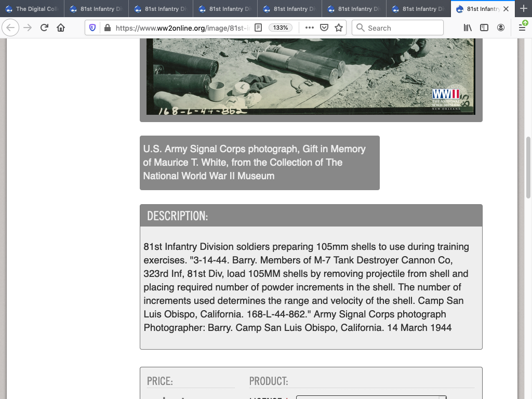
Task: Toggle the sidebar panel
Action: 484,28
